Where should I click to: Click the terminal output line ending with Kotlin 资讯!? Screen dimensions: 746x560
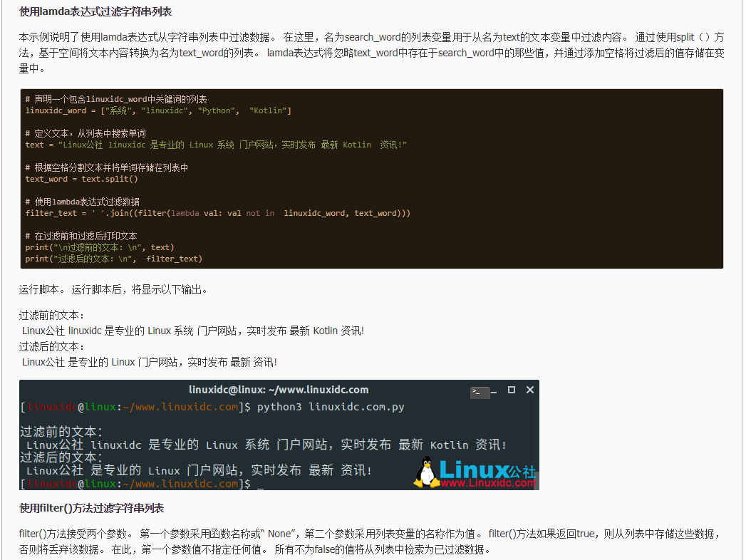point(266,445)
